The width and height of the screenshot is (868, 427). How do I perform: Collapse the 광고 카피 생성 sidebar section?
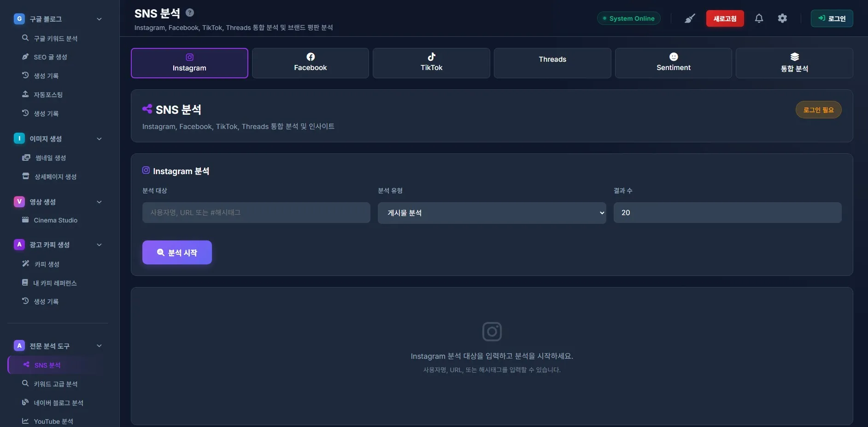[x=99, y=245]
